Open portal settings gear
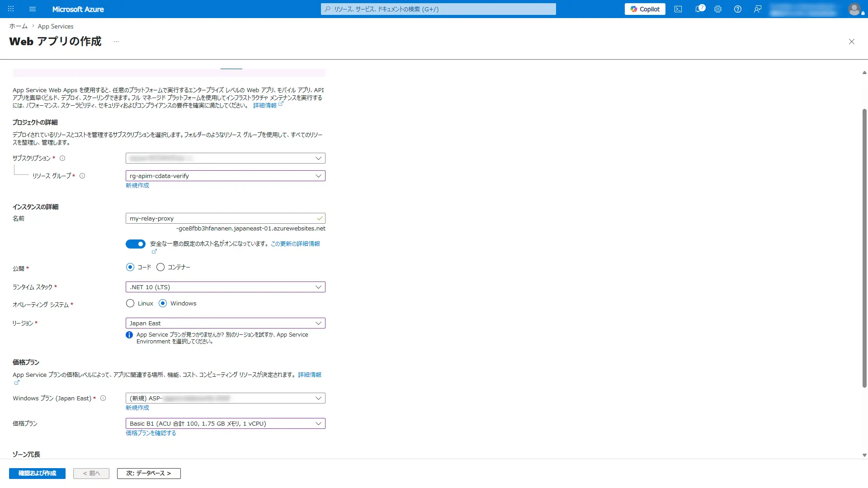Screen dimensions: 868x488 tap(718, 9)
